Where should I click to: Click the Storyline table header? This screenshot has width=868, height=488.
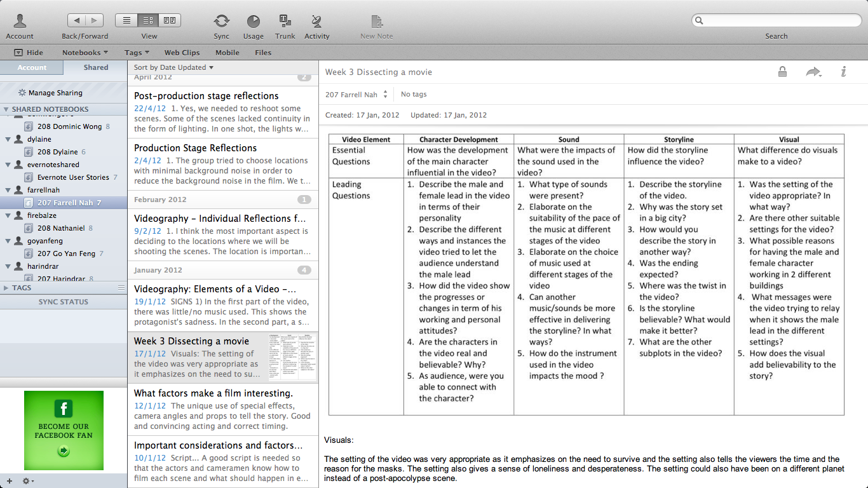679,139
